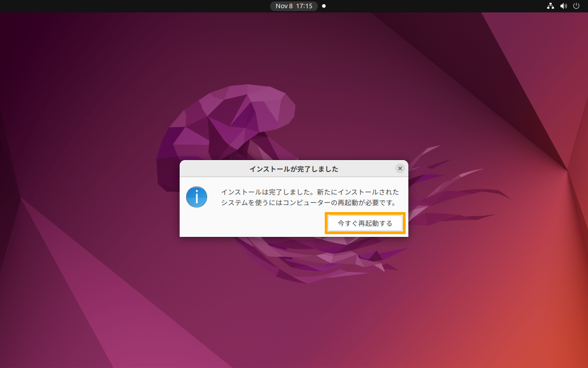Click the blue info icon in dialog
This screenshot has height=368, width=588.
point(197,197)
